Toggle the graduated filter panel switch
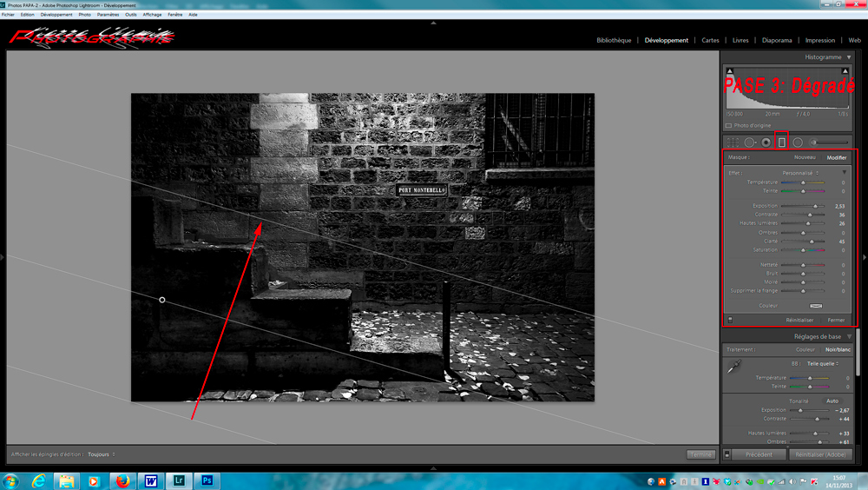 [730, 320]
